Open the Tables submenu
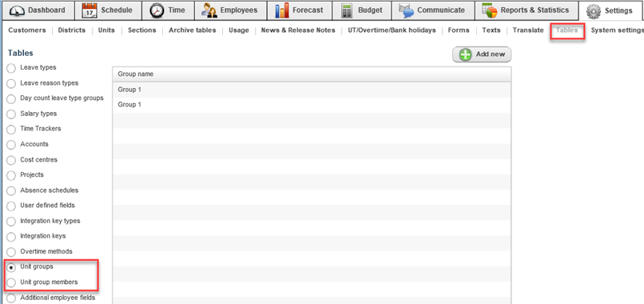The image size is (644, 304). coord(566,30)
